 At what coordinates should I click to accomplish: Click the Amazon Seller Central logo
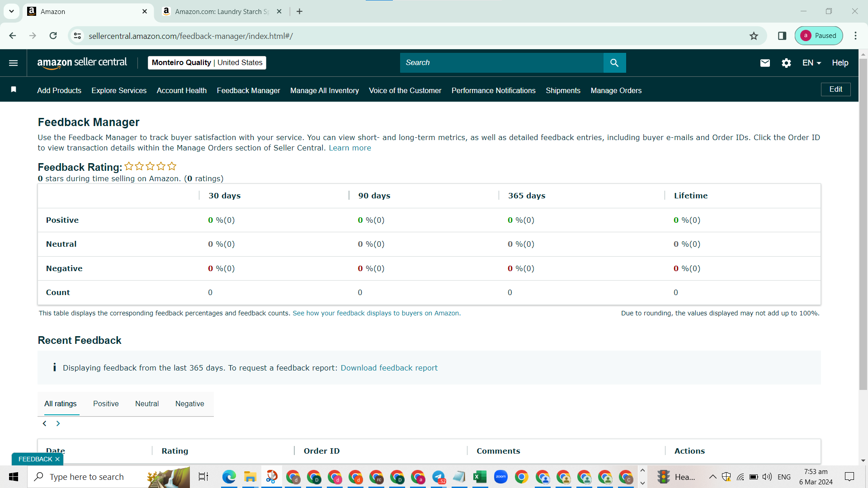coord(82,63)
